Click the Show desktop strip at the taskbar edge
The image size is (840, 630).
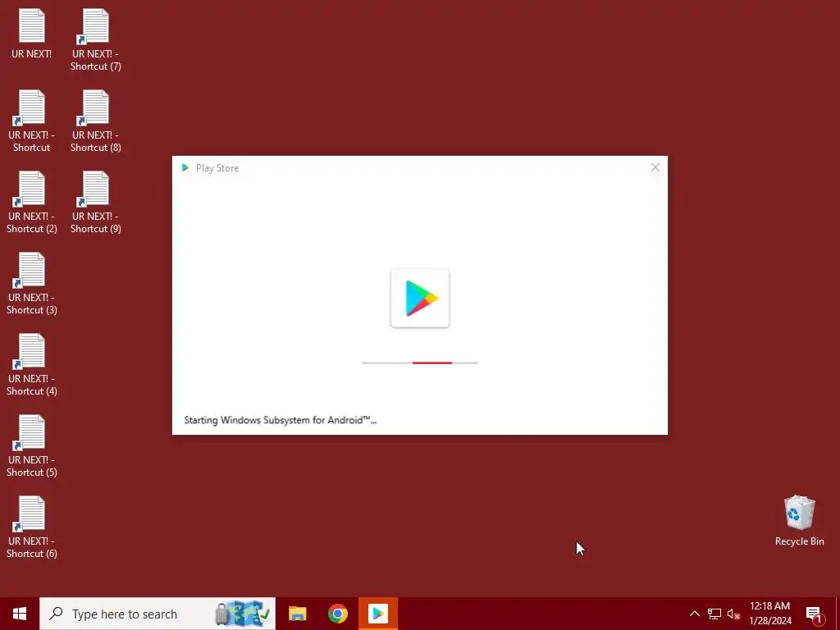click(x=838, y=614)
